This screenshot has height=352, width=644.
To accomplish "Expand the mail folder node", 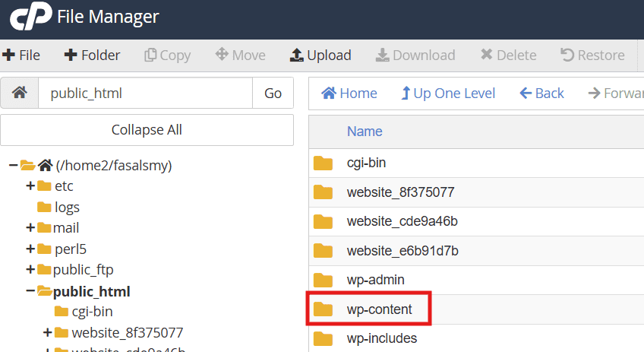I will 30,228.
